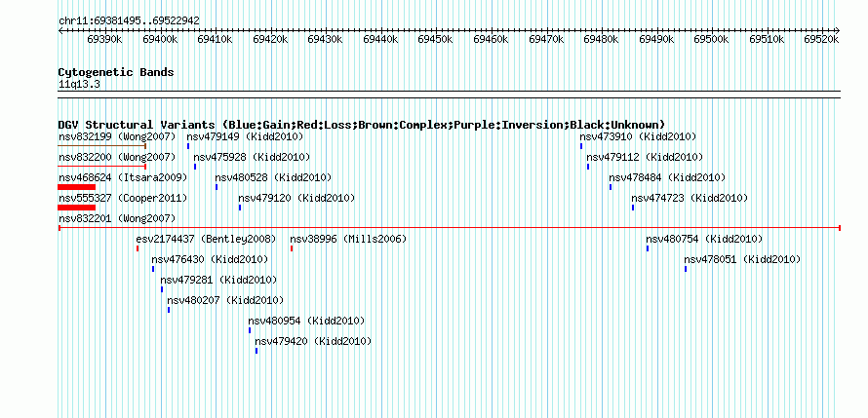Click the nsv832200 (Wong2007) variant label
The image size is (868, 418).
(117, 157)
